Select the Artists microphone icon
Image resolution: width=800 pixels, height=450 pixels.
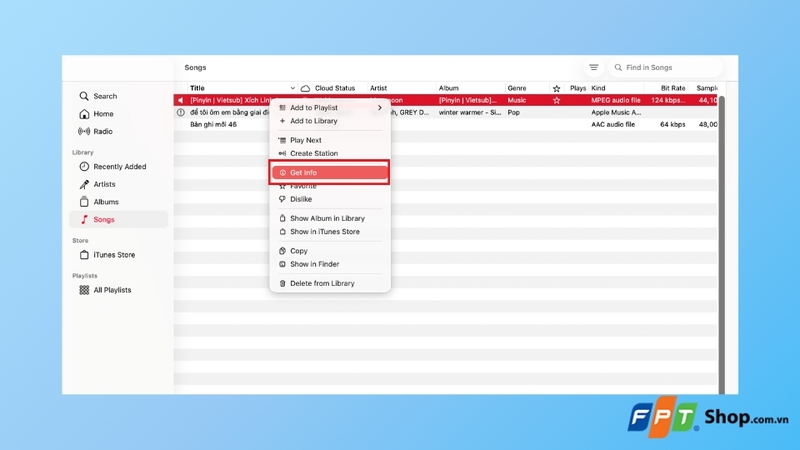[84, 184]
